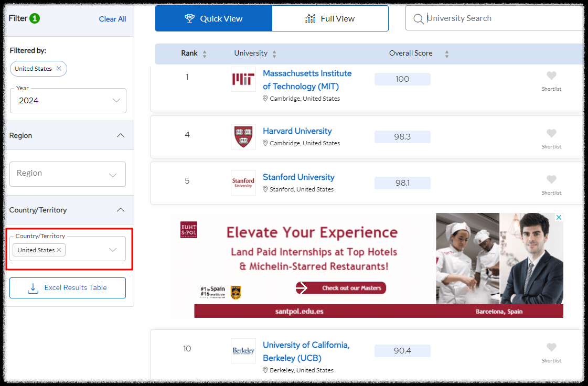588x386 pixels.
Task: Remove United States tag in Country/Territory box
Action: (59, 250)
